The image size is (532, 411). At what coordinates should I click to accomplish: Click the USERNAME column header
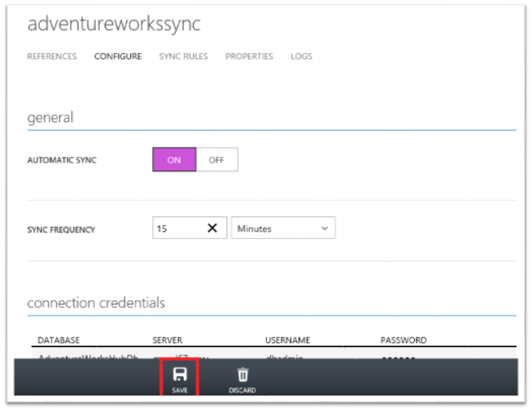[x=288, y=340]
